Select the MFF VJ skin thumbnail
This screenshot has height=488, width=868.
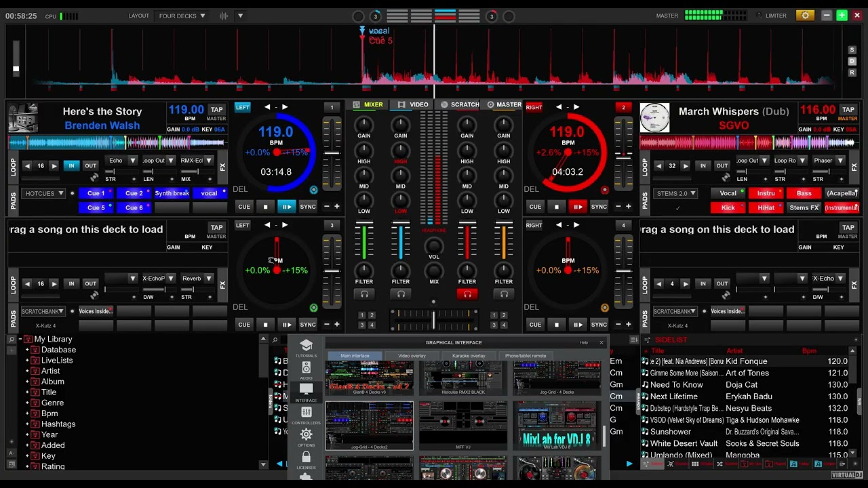click(x=463, y=425)
